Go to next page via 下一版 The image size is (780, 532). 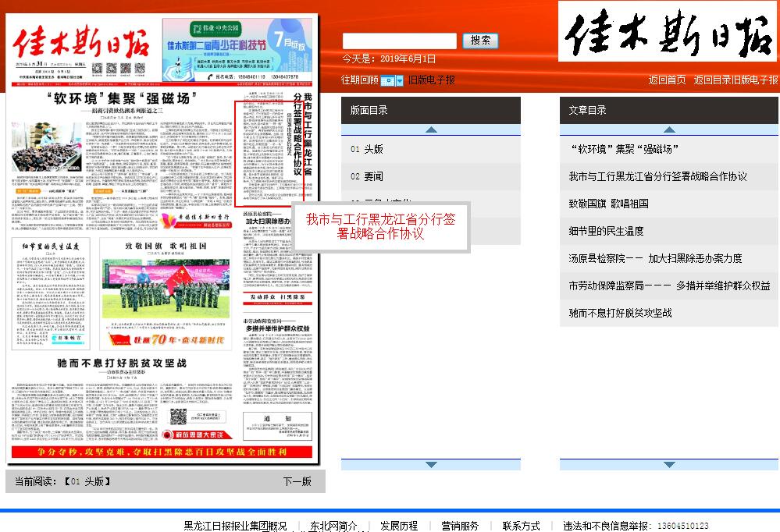[x=297, y=481]
